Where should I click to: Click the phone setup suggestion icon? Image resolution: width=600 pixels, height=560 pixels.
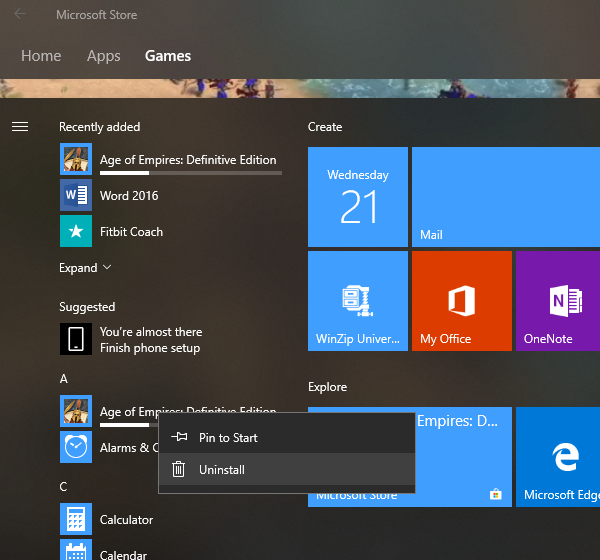[76, 339]
